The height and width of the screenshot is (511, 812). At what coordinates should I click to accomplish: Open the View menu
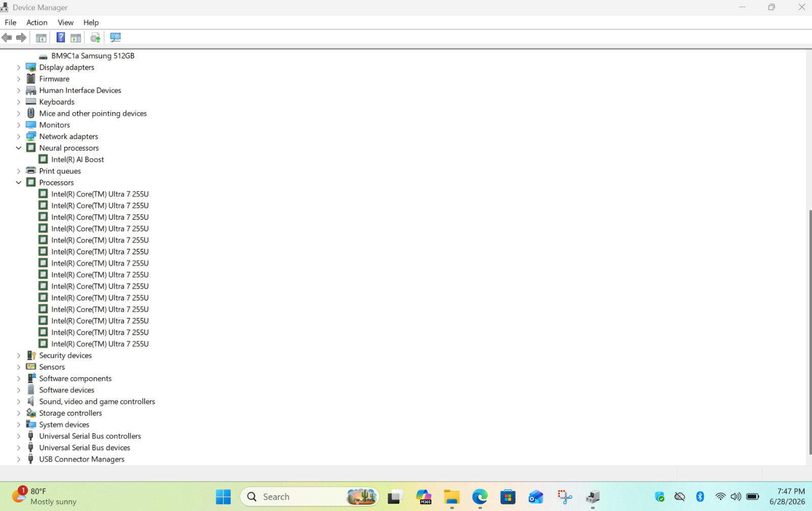(65, 22)
